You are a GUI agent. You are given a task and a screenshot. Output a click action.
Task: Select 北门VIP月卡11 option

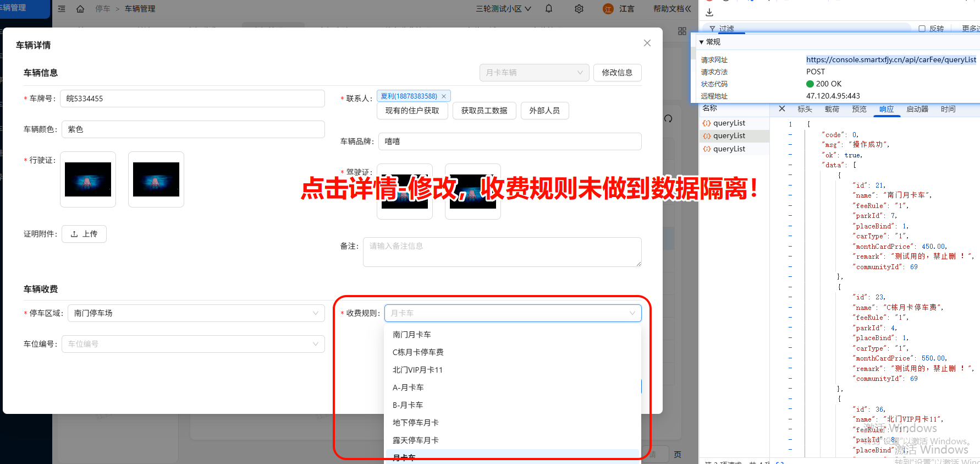[513, 370]
